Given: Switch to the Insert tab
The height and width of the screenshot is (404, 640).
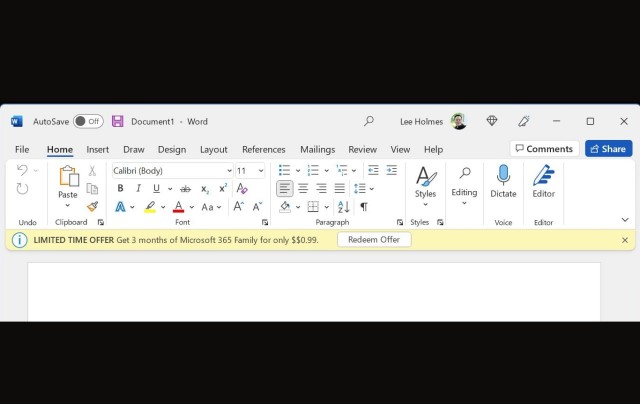Looking at the screenshot, I should coord(98,149).
